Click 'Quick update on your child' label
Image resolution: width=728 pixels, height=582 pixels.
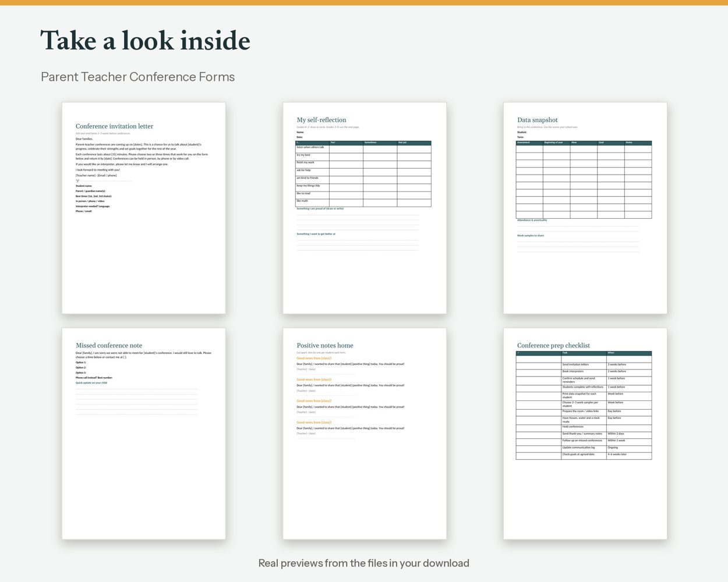[x=91, y=383]
